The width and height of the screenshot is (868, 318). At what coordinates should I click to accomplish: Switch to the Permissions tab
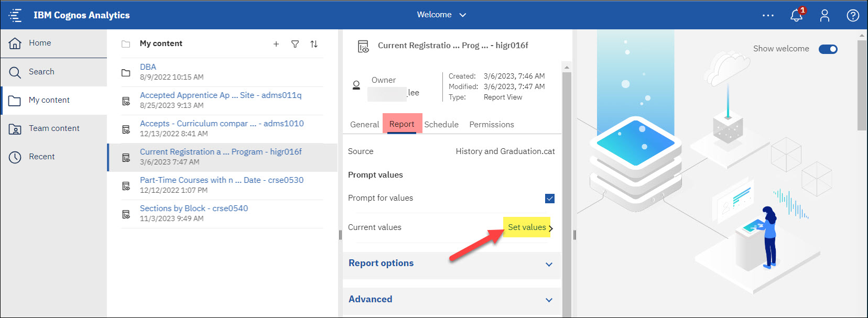pyautogui.click(x=492, y=124)
